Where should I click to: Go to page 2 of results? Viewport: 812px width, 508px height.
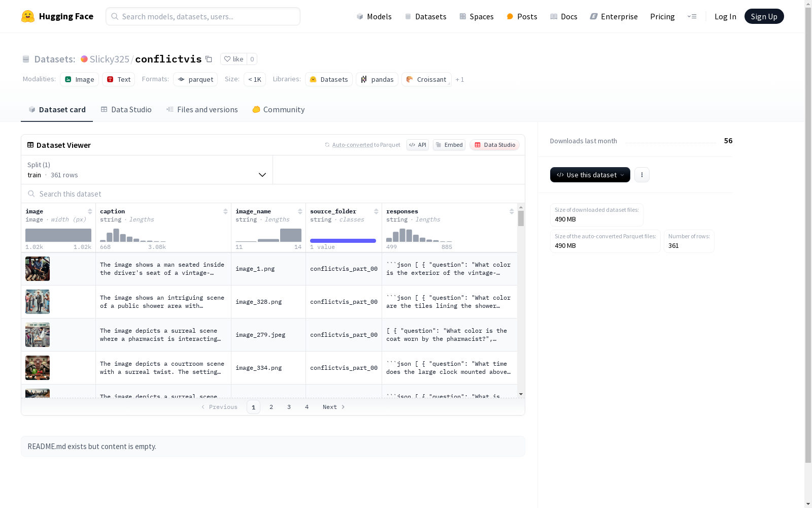[x=272, y=407]
